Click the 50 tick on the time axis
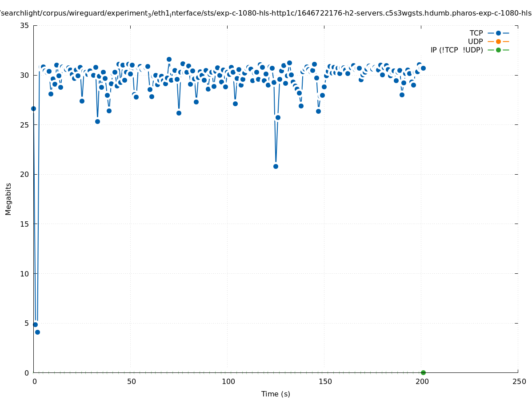The width and height of the screenshot is (532, 400). pyautogui.click(x=131, y=381)
